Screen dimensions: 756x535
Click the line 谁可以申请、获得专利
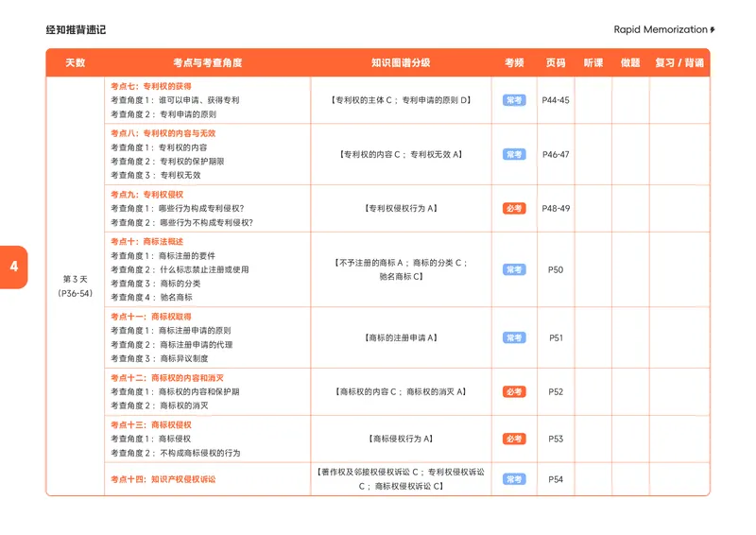tap(199, 100)
